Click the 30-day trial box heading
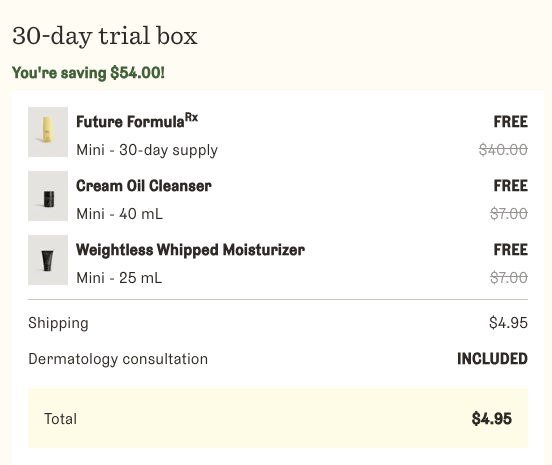 click(105, 36)
